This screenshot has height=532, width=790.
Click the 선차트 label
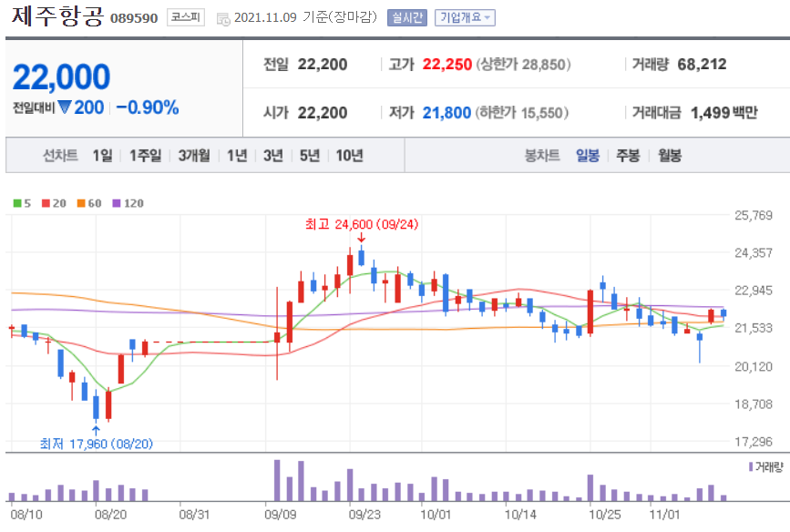tap(60, 156)
